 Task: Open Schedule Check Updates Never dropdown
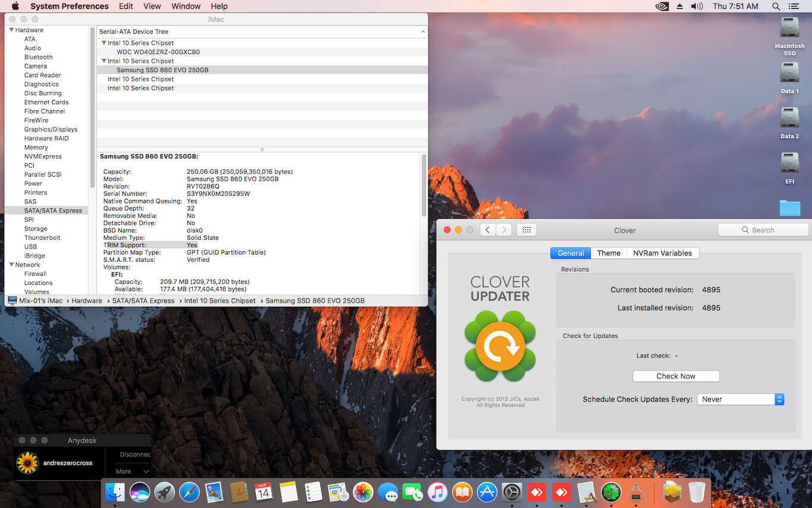click(x=740, y=400)
